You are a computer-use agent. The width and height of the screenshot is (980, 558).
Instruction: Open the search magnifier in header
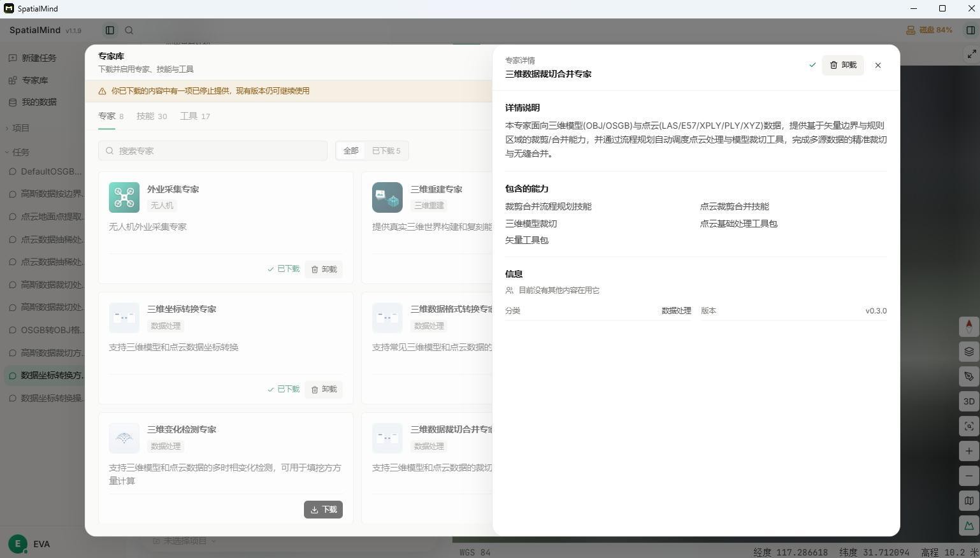[x=129, y=30]
